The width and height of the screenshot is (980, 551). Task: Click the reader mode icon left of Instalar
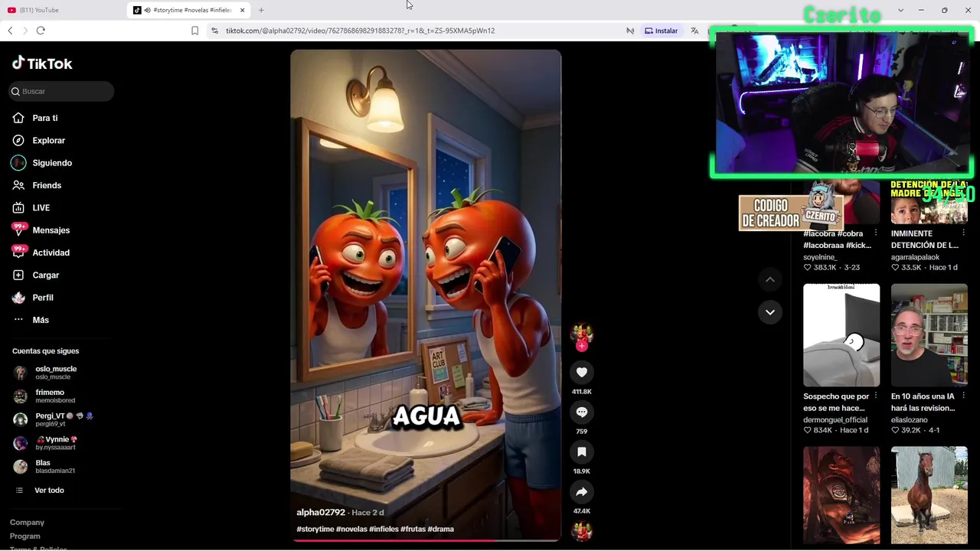coord(630,31)
